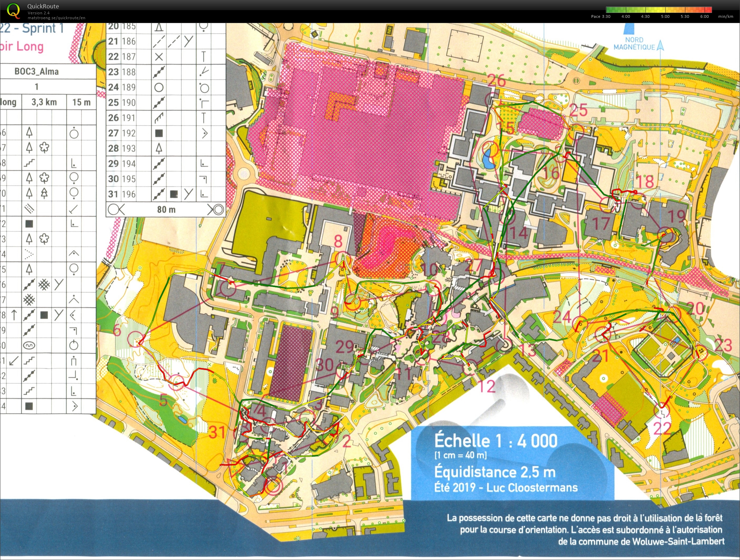Click the large control number 31 label
The height and width of the screenshot is (560, 740).
[x=217, y=432]
